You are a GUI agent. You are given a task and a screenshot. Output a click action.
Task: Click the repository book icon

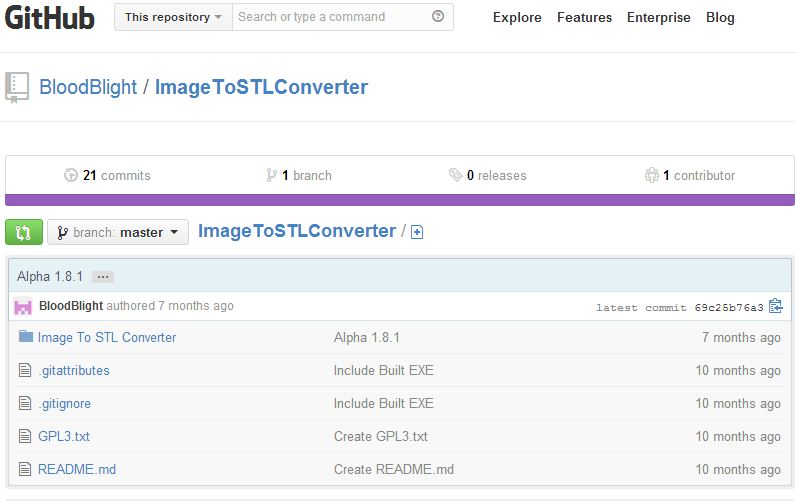tap(17, 87)
